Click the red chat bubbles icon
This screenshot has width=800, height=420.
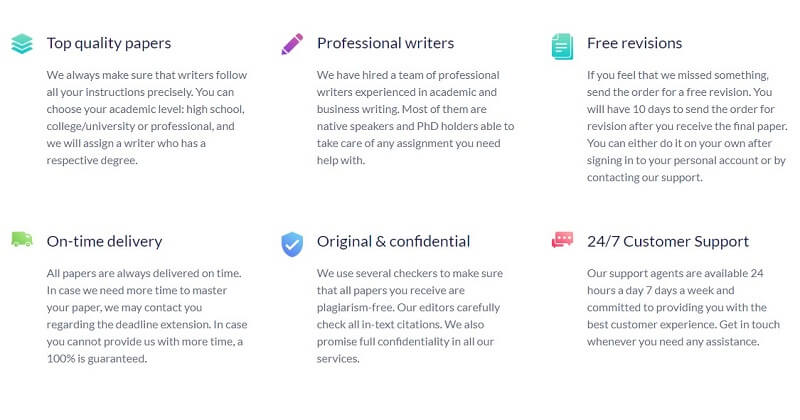point(562,239)
